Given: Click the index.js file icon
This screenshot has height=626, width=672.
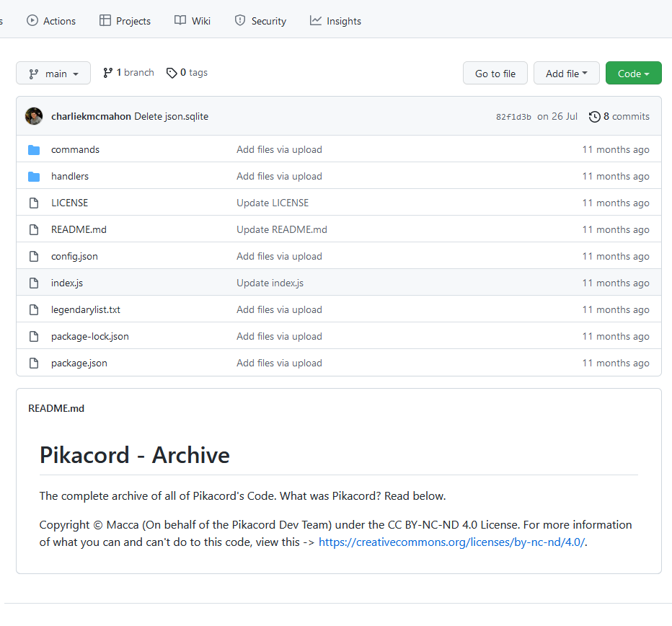Looking at the screenshot, I should point(34,283).
